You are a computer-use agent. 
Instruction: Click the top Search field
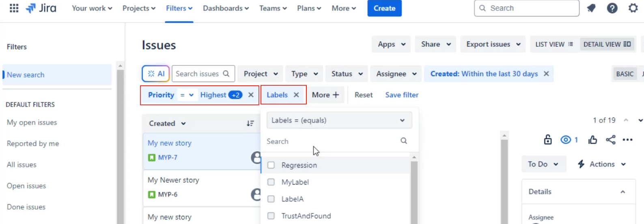click(526, 8)
